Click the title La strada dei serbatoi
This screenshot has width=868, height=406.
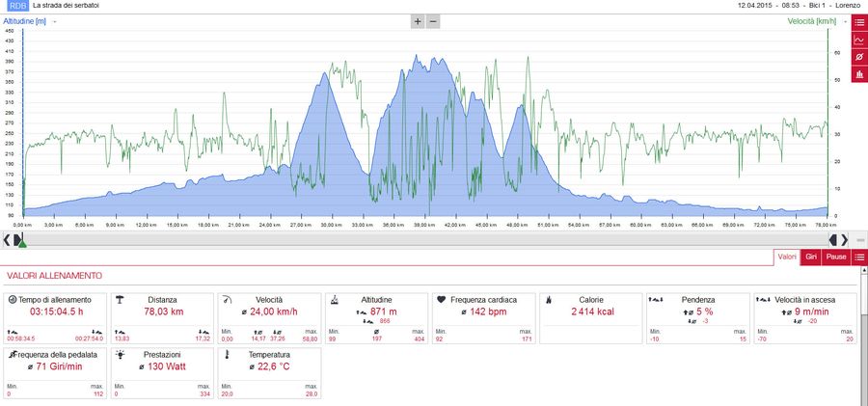pyautogui.click(x=66, y=5)
